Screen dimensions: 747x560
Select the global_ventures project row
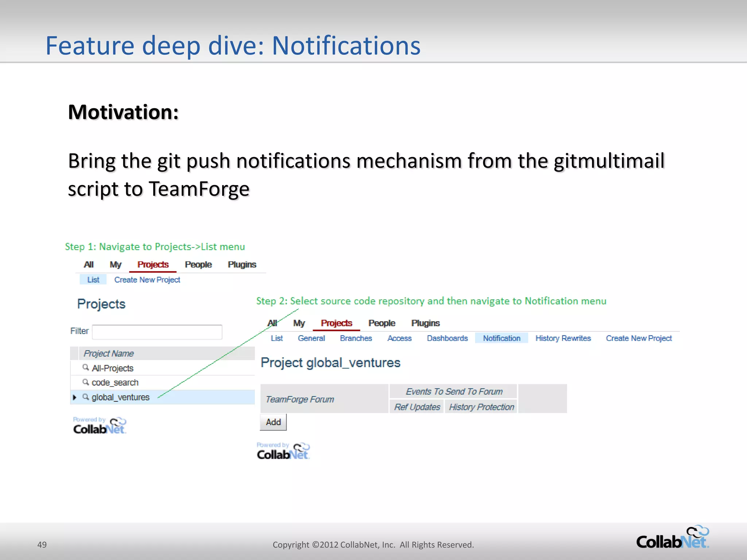[x=163, y=397]
